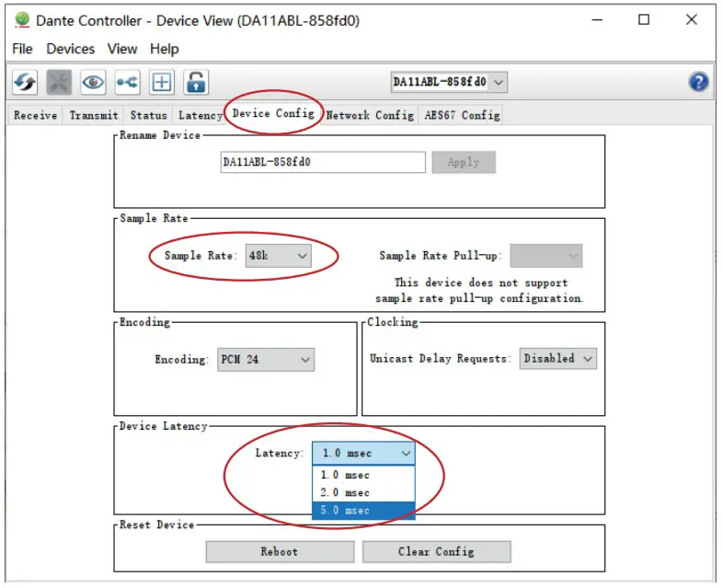The width and height of the screenshot is (723, 588).
Task: Collapse the Latency dropdown showing 1.0 msec
Action: point(363,454)
